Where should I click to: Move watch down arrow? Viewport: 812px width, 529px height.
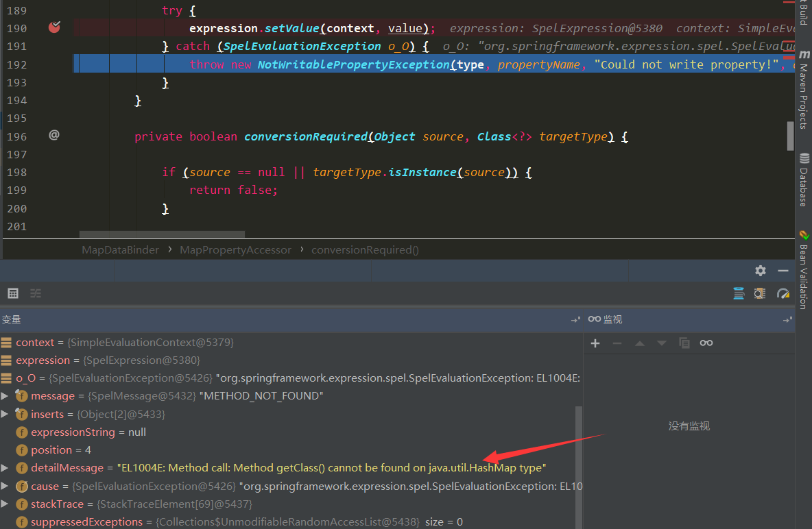pos(662,343)
